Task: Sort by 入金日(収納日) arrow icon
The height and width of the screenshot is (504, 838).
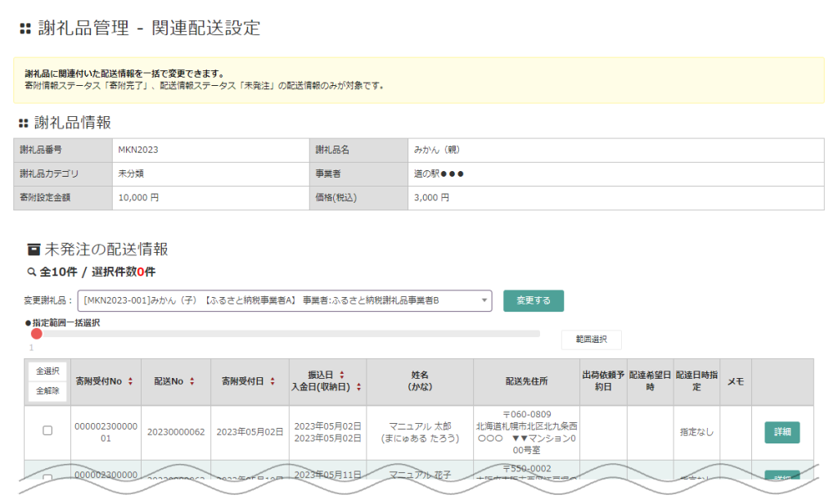Action: coord(358,388)
